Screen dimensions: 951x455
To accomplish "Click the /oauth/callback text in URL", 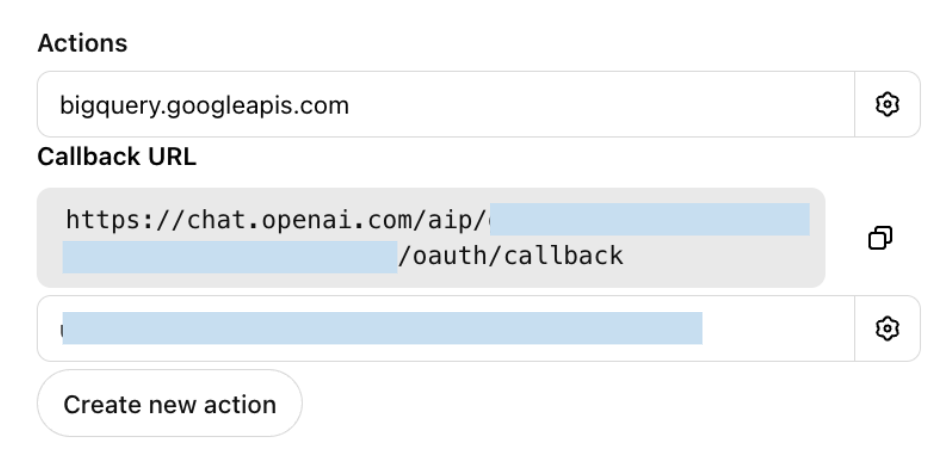I will [510, 256].
